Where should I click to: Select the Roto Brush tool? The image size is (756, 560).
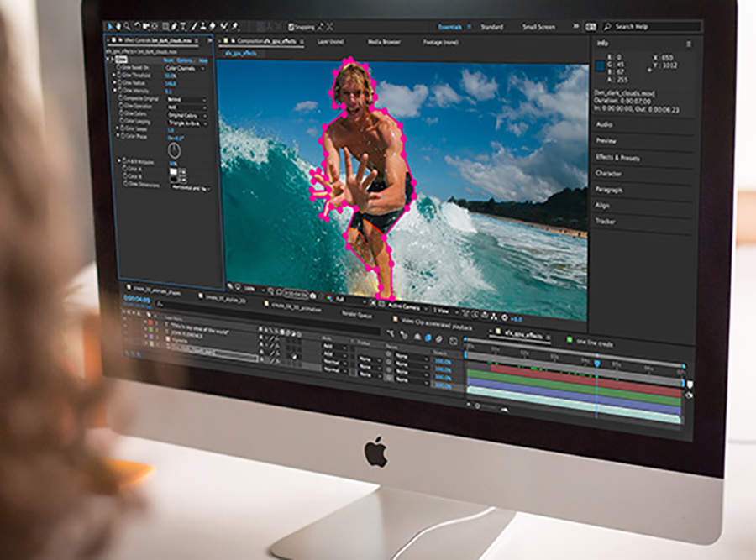pos(224,27)
